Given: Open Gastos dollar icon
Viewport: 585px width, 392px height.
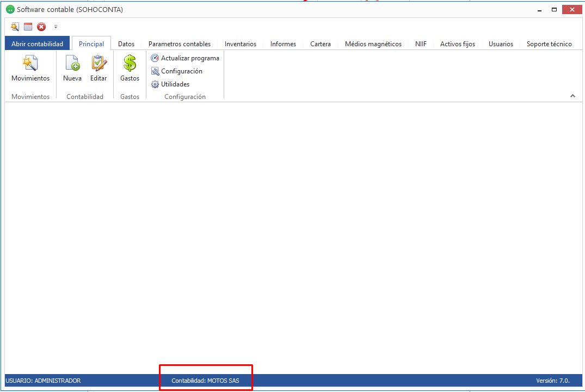Looking at the screenshot, I should point(130,64).
